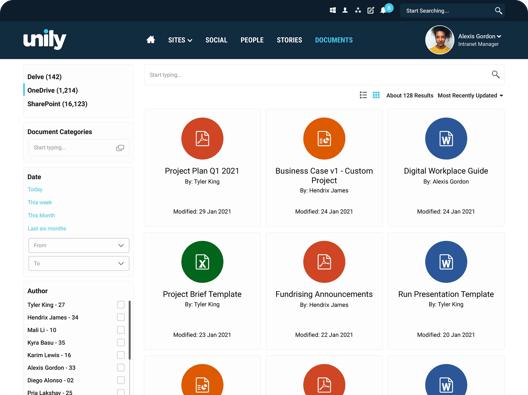528x395 pixels.
Task: Open the Document Categories picker icon
Action: (x=120, y=148)
